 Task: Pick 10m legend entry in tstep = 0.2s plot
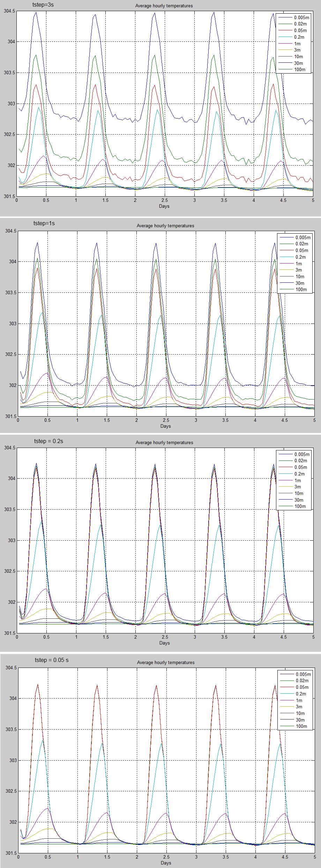pos(299,493)
